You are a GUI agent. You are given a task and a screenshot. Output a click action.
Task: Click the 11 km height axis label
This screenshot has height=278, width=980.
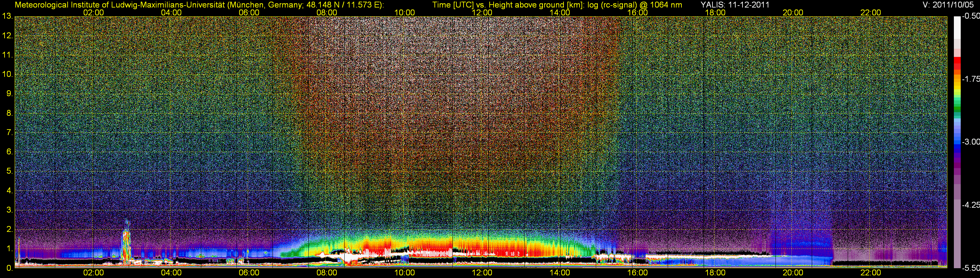[7, 55]
